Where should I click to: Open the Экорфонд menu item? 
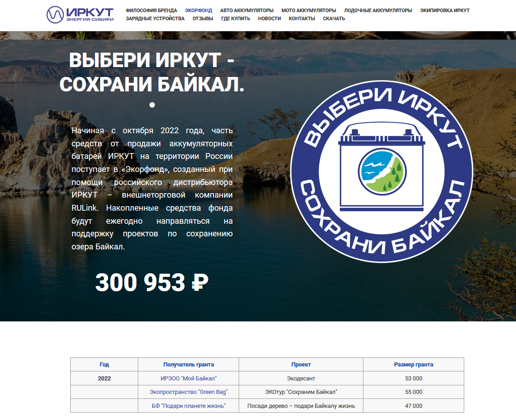click(x=199, y=10)
